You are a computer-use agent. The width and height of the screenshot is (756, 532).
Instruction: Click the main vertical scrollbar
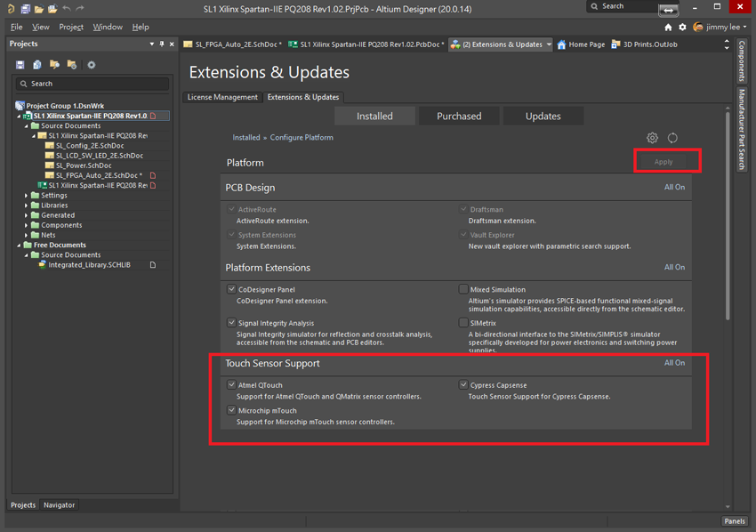pos(728,214)
